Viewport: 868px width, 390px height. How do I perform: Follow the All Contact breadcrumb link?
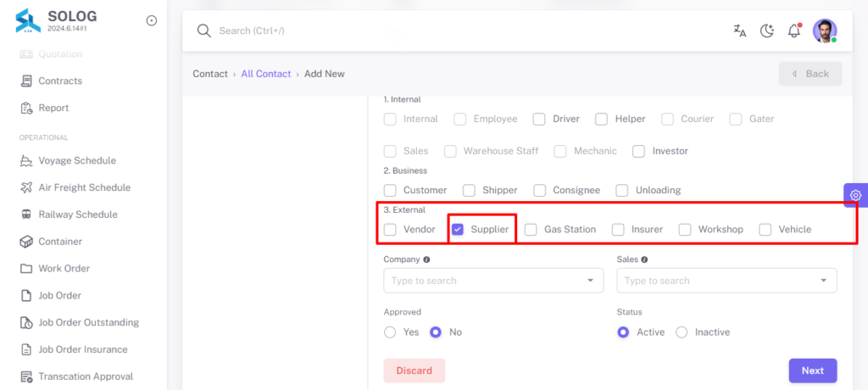tap(265, 74)
